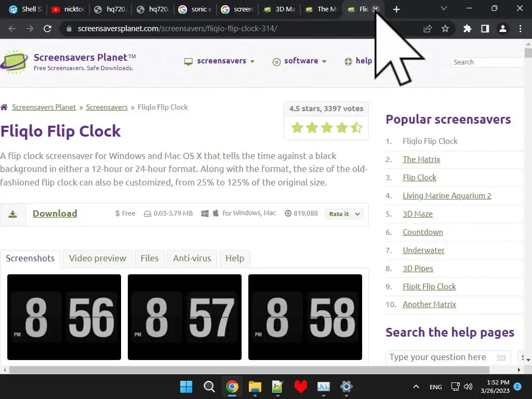Bookmark this page with the star icon
The height and width of the screenshot is (399, 532).
tap(445, 29)
